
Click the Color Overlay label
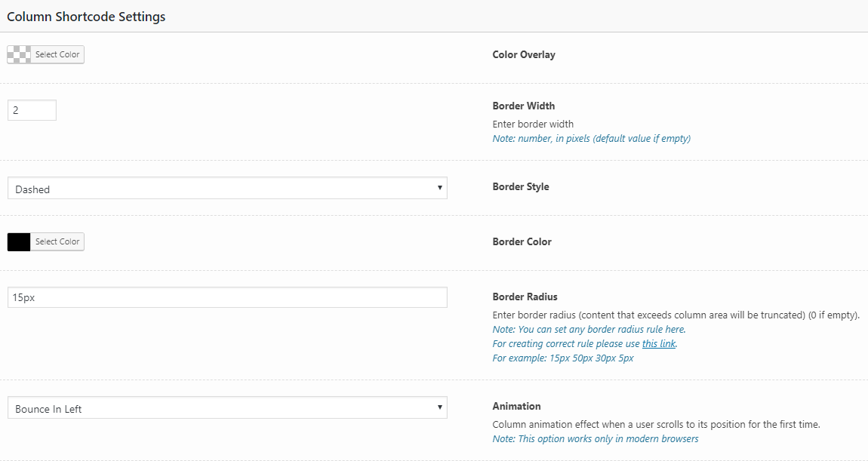click(x=524, y=55)
